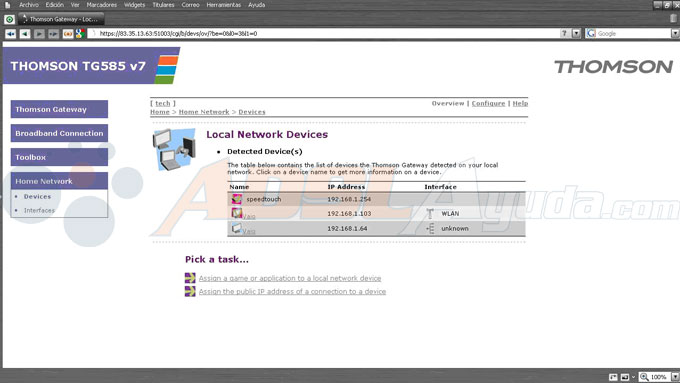Open the zoom percentage dropdown arrow
680x383 pixels.
coord(675,377)
